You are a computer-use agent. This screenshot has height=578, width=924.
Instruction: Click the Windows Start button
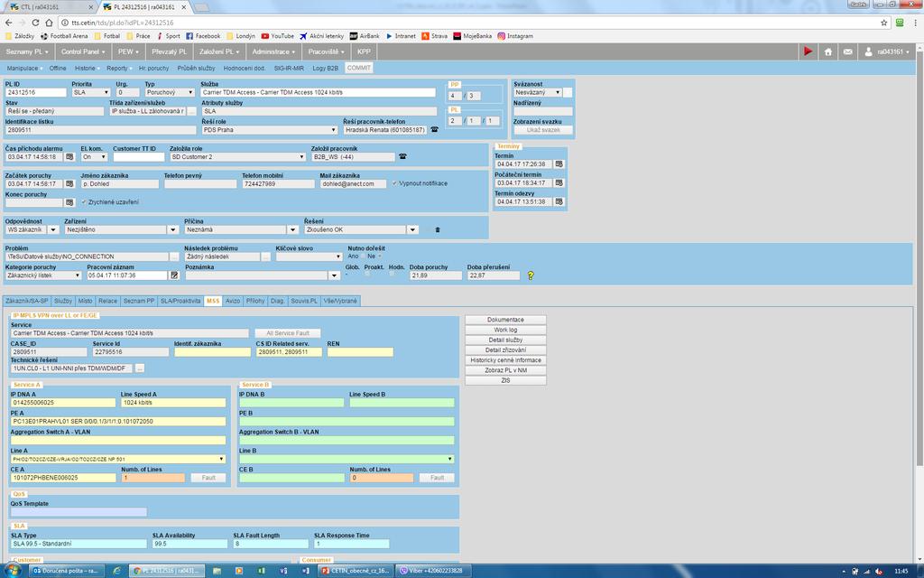pyautogui.click(x=12, y=571)
